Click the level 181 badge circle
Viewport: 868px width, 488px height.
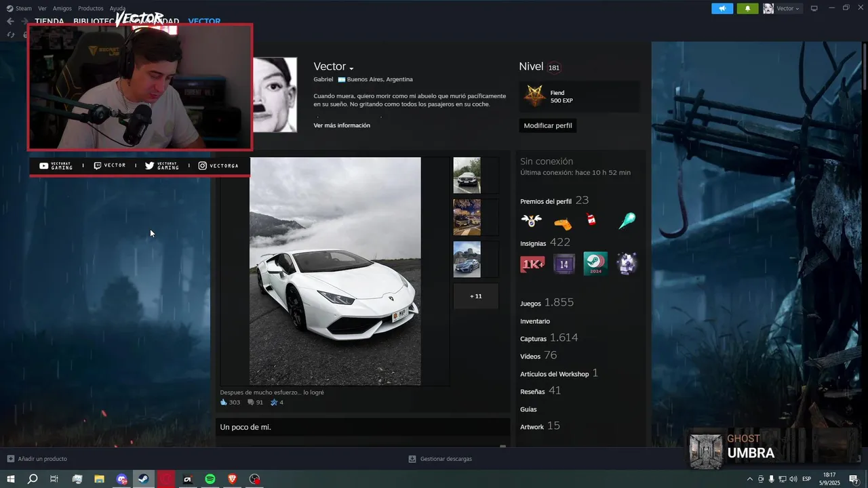[x=554, y=68]
